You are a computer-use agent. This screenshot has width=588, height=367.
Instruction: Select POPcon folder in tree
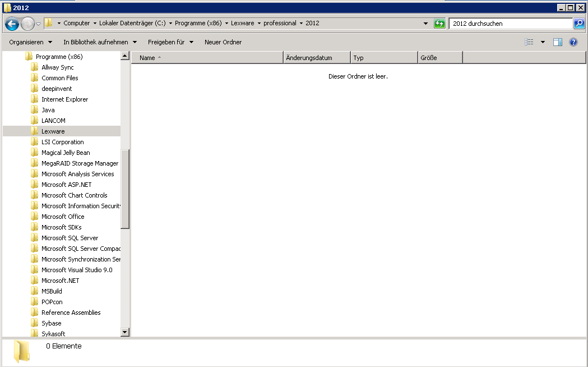tap(52, 302)
